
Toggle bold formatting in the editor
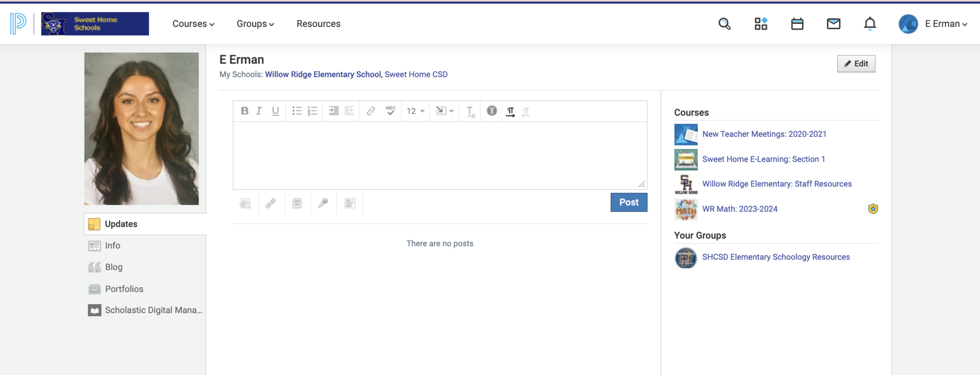(x=245, y=111)
